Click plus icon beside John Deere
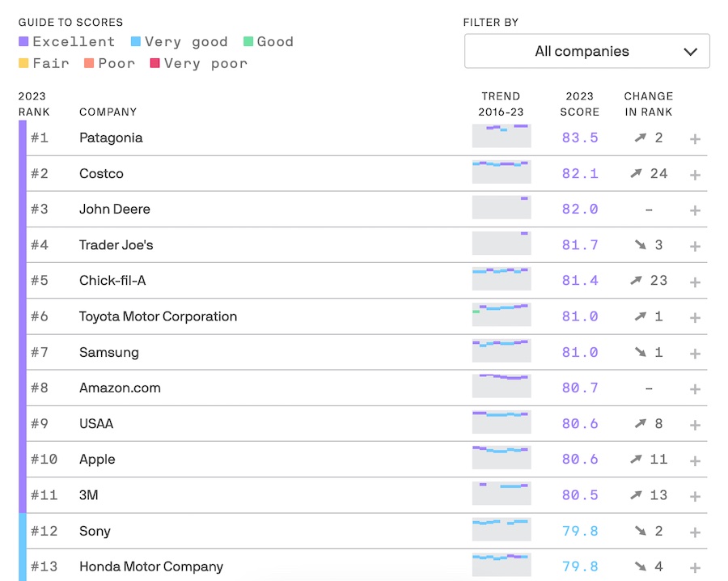The image size is (728, 581). coord(694,210)
